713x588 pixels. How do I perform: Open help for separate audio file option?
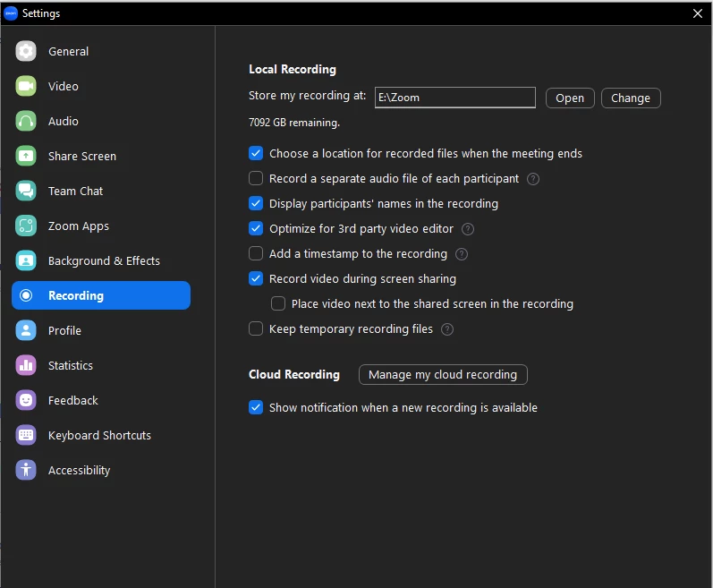[x=533, y=179]
